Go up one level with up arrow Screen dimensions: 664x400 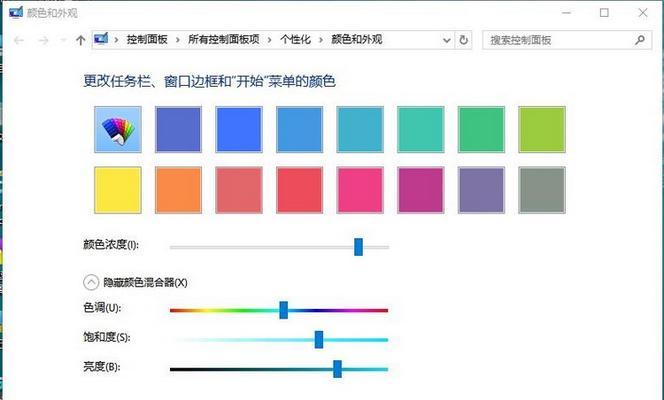pos(80,40)
